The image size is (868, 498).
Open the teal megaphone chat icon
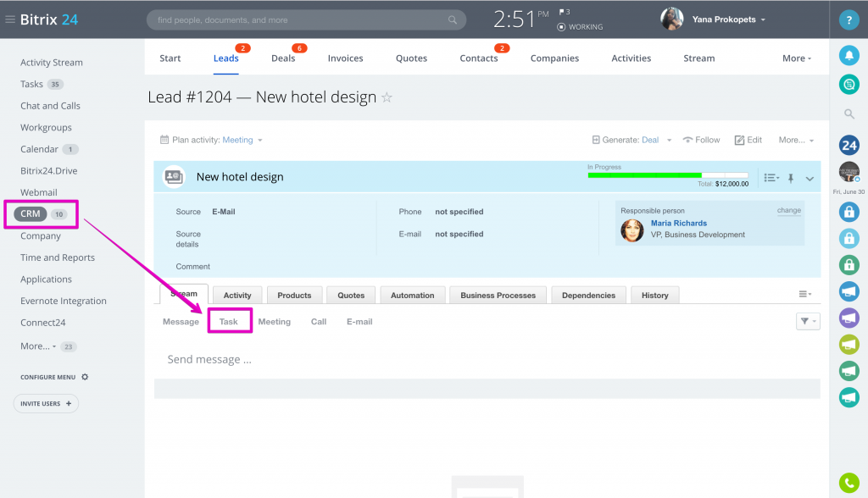tap(849, 397)
